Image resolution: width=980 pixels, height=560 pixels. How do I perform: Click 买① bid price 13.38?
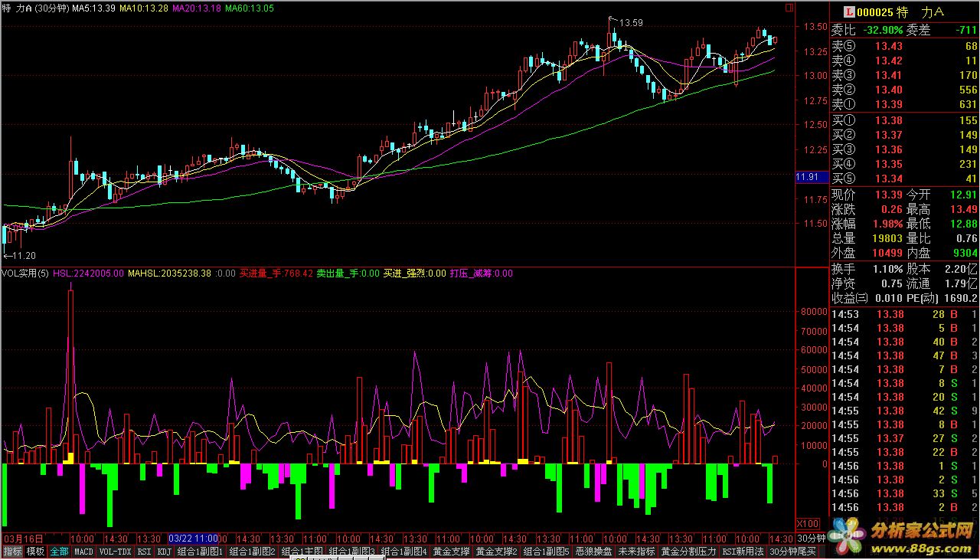[x=889, y=120]
